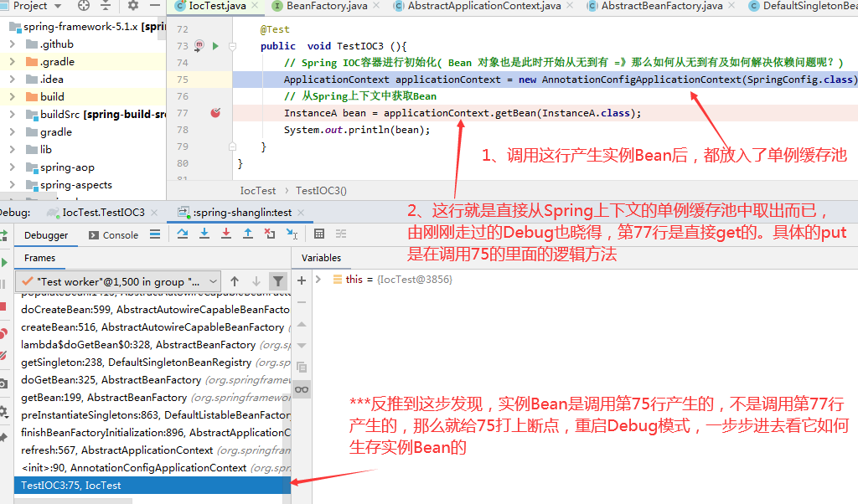Move watch up in Variables panel
The height and width of the screenshot is (504, 858).
point(302,324)
